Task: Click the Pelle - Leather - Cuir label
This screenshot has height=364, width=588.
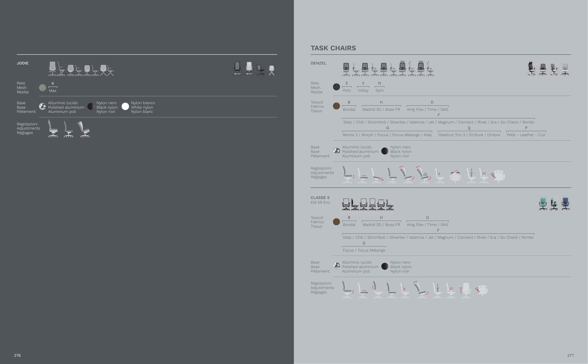Action: pyautogui.click(x=526, y=135)
